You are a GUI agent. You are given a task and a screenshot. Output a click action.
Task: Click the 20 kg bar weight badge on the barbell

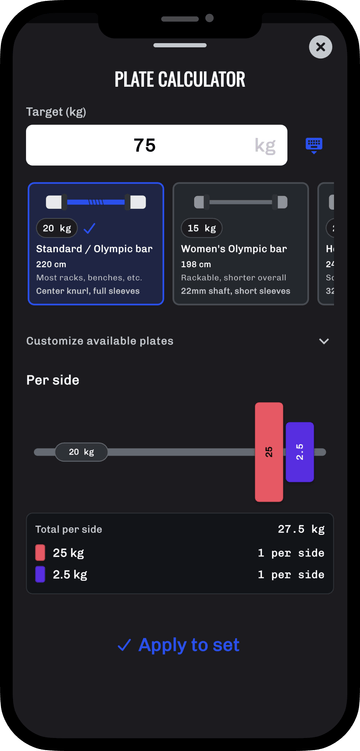(x=81, y=452)
